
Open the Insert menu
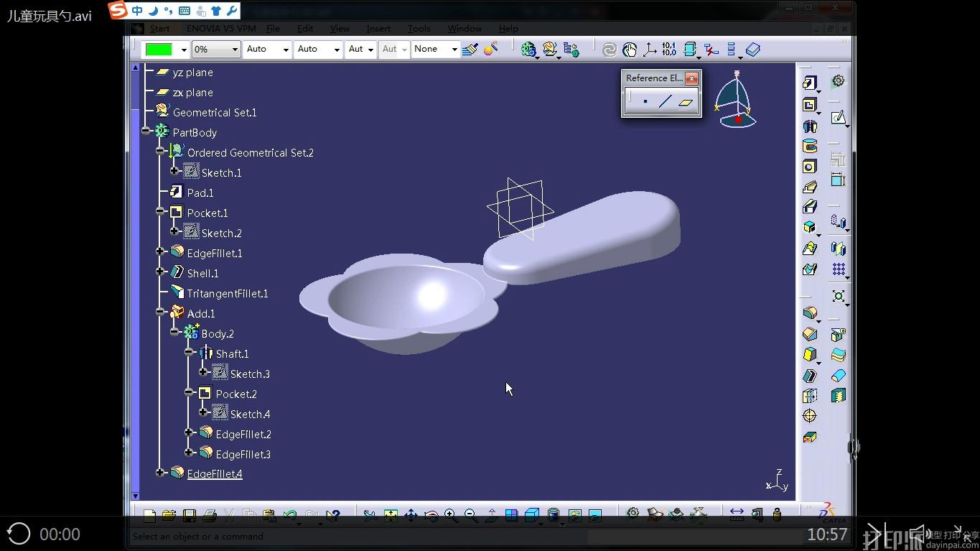point(378,29)
